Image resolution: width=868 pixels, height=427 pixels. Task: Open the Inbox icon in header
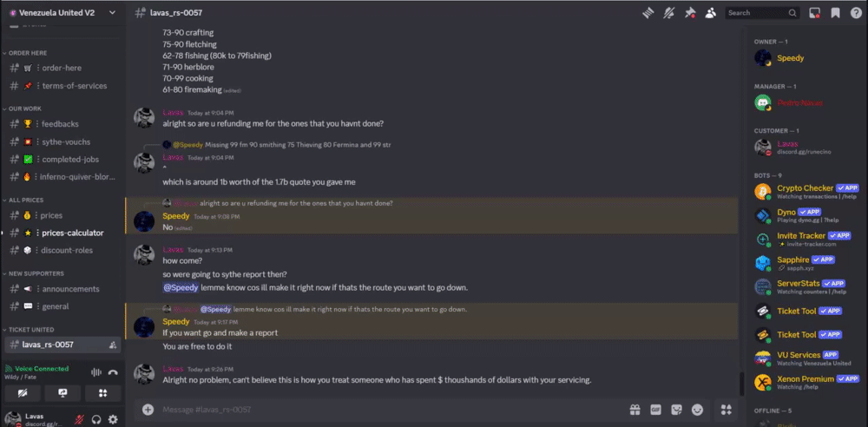pos(814,13)
